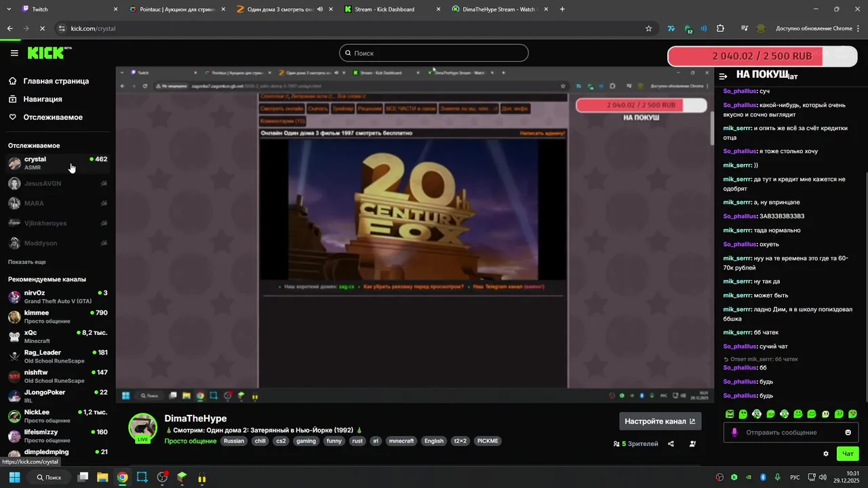The image size is (868, 488).
Task: Open Snipping Tool from taskbar
Action: coord(142,477)
